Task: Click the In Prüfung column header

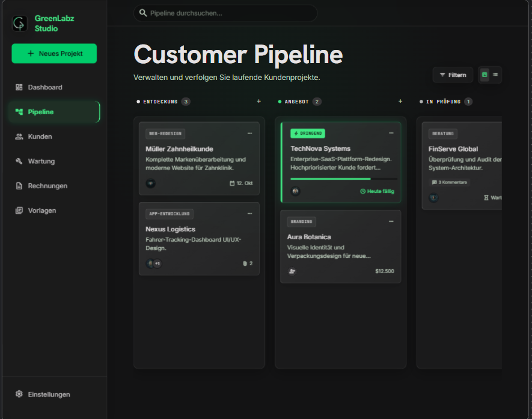Action: (444, 102)
